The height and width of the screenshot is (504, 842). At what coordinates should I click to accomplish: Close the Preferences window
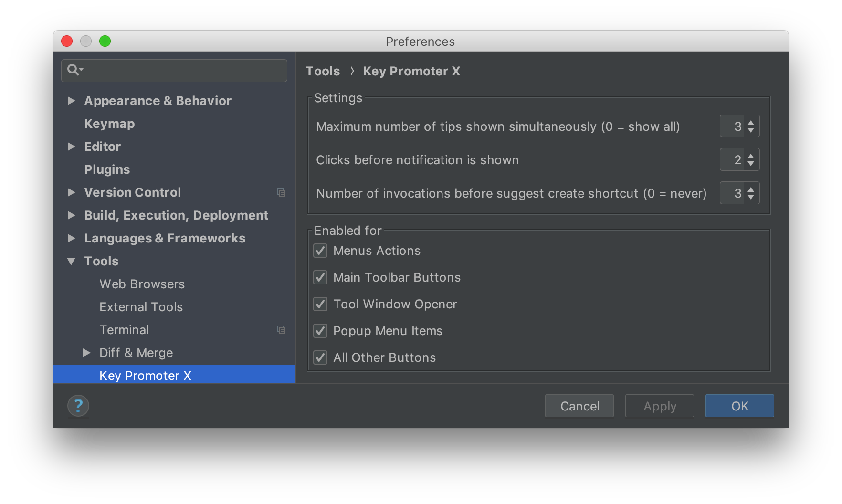67,41
